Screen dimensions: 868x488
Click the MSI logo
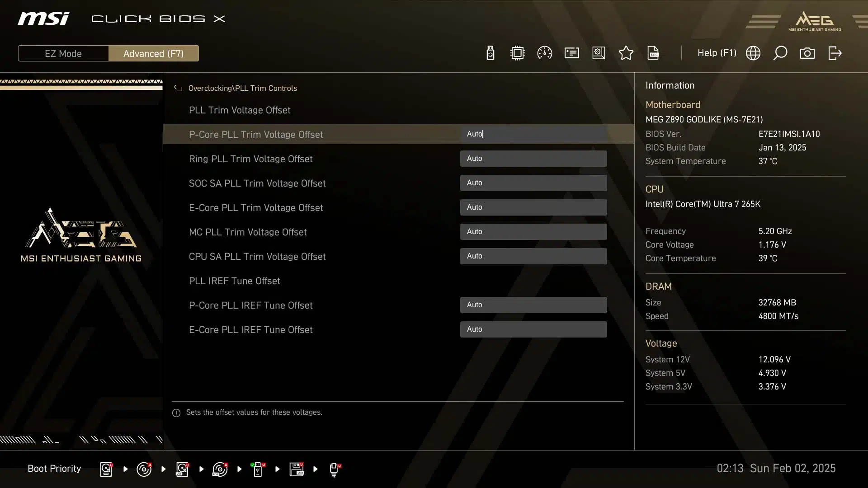[43, 19]
